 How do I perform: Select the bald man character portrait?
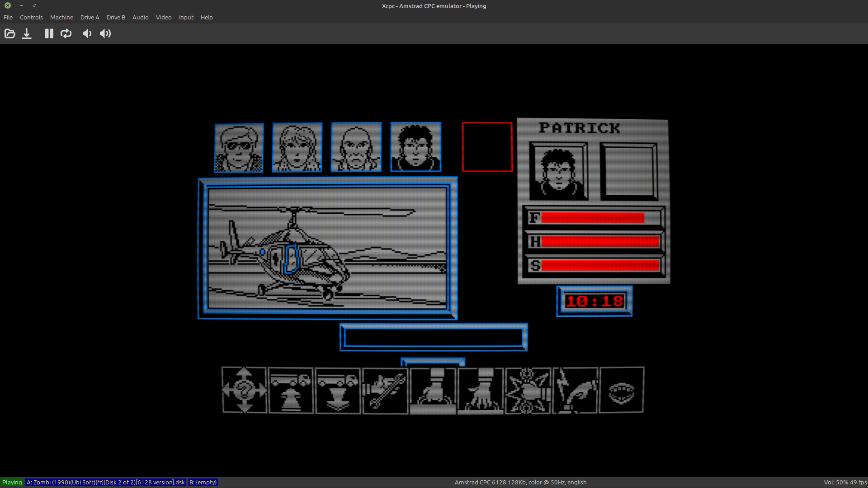tap(356, 147)
